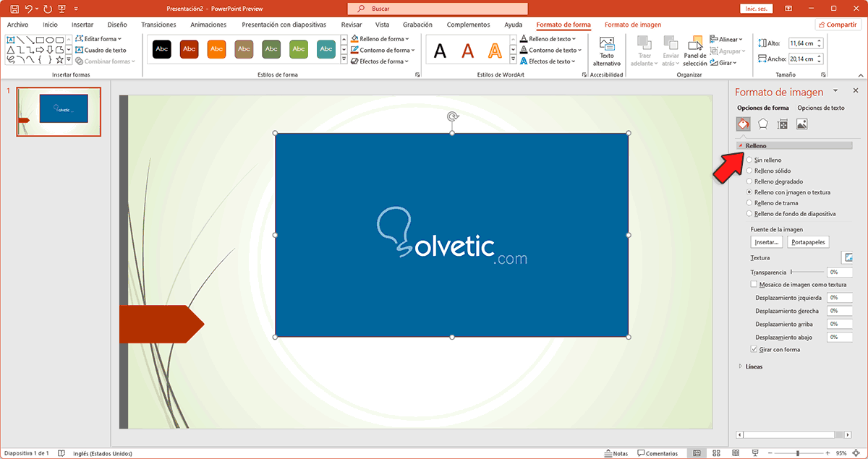Select the first orange WordArt letter A style
The width and height of the screenshot is (868, 459).
[x=495, y=51]
